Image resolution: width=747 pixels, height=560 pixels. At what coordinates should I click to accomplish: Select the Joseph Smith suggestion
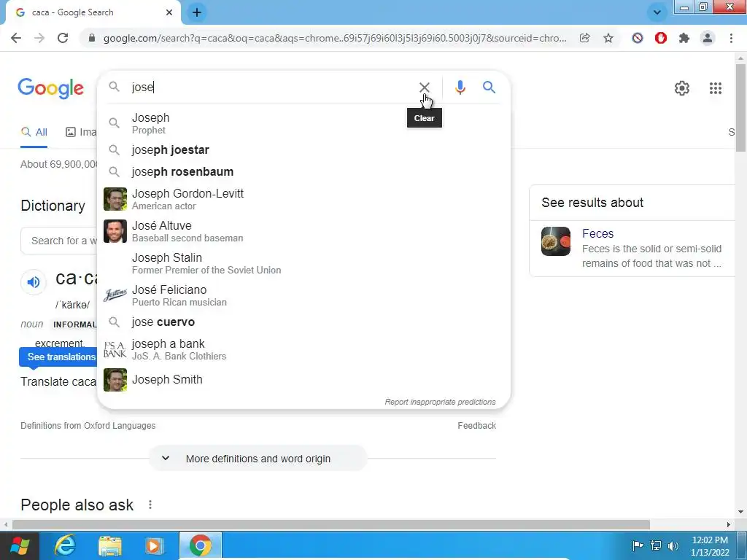coord(303,379)
